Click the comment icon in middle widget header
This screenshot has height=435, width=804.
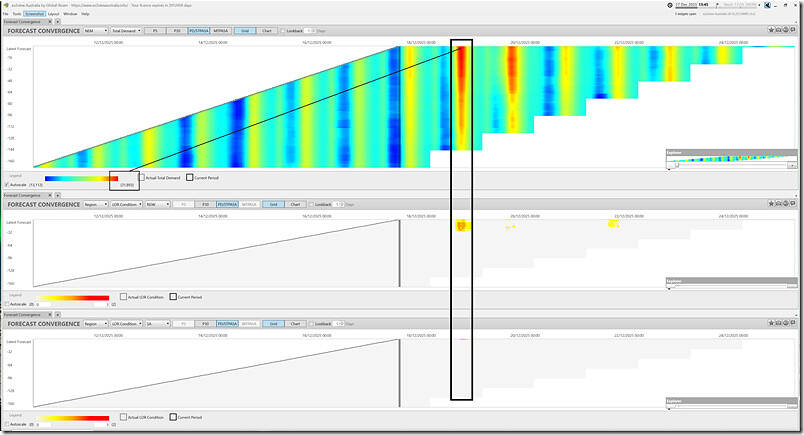(793, 203)
